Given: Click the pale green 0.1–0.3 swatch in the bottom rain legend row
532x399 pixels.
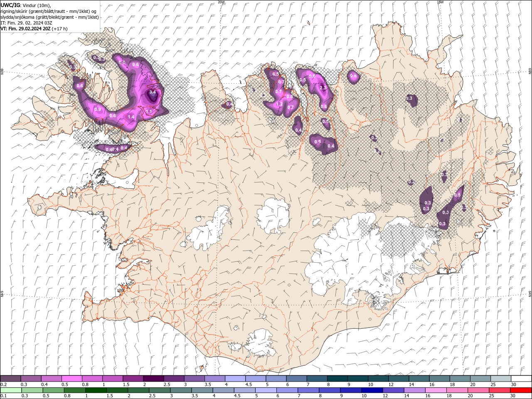Looking at the screenshot, I should (x=11, y=390).
